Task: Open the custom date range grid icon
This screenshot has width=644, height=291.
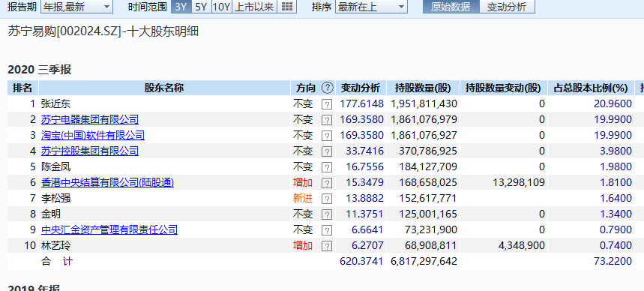Action: 287,7
